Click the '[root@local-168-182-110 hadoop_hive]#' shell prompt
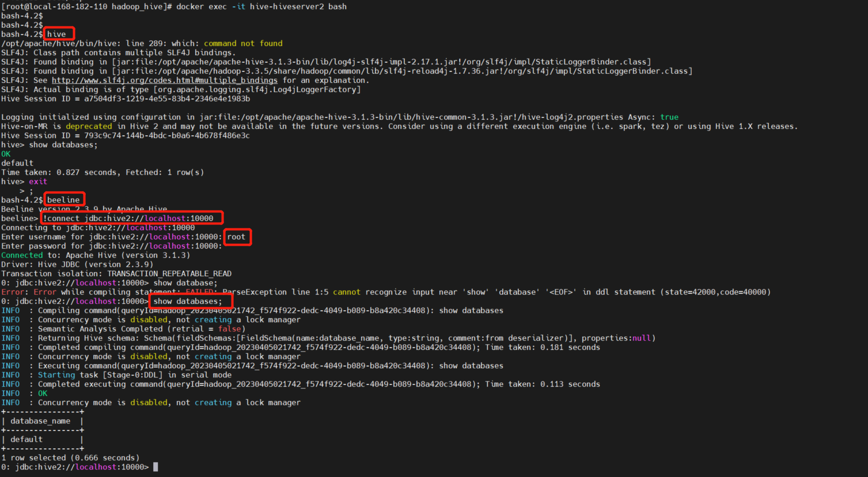The height and width of the screenshot is (477, 868). [x=86, y=7]
